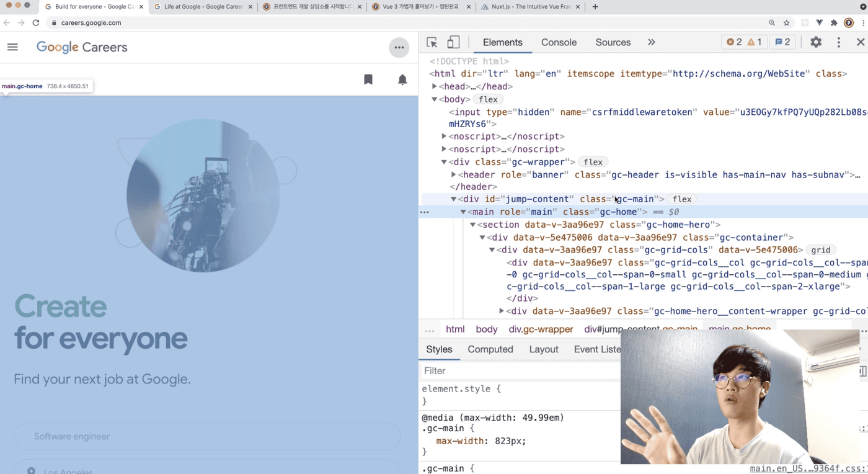868x474 pixels.
Task: Reload the page with refresh icon
Action: (36, 22)
